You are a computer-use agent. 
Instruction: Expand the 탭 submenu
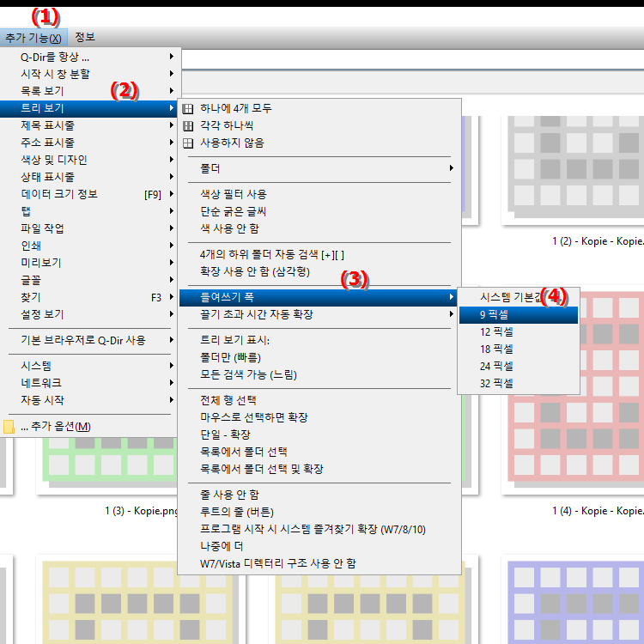(88, 211)
